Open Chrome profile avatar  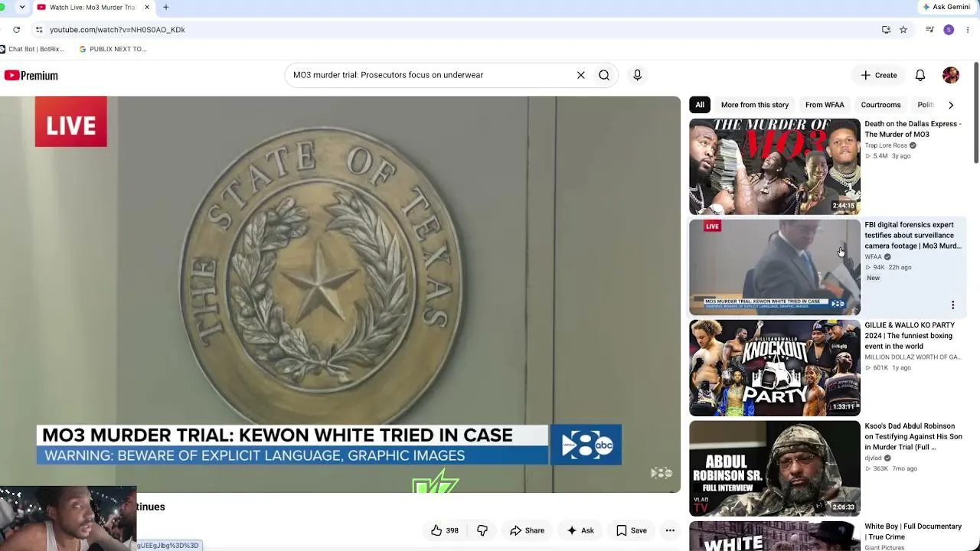(x=949, y=30)
